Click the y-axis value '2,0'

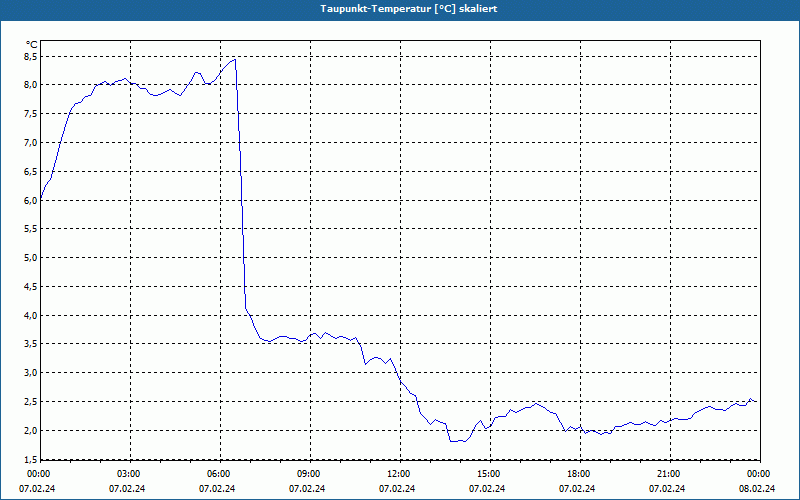click(x=31, y=431)
